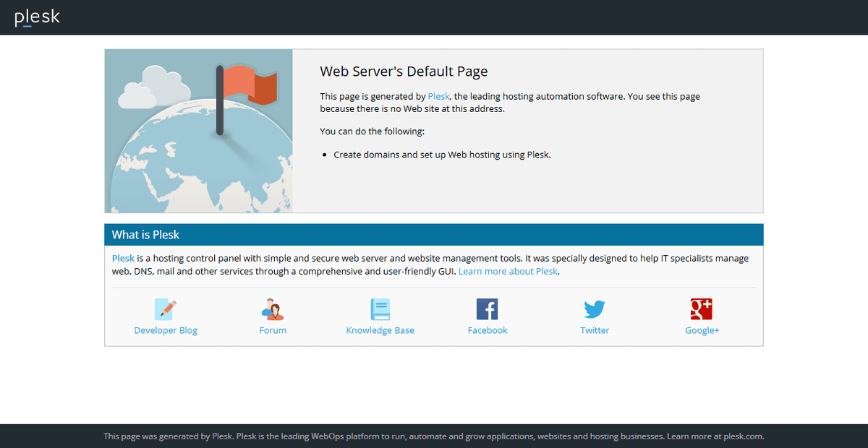Click the 'Facebook' text link

coord(488,330)
